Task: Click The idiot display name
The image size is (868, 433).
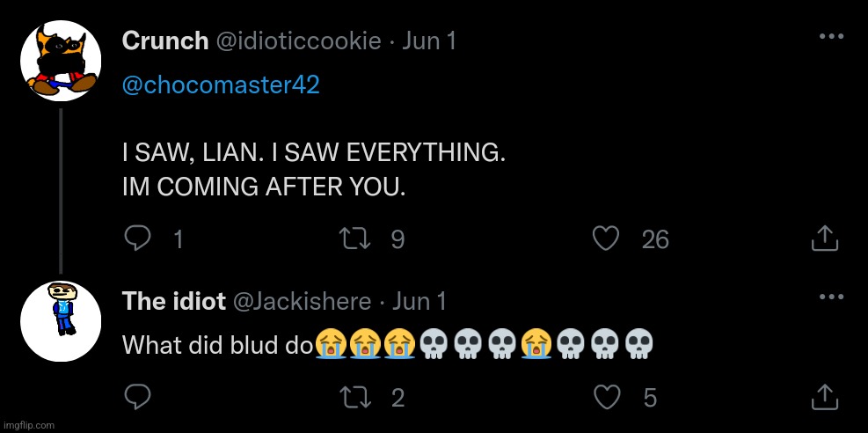Action: 172,301
